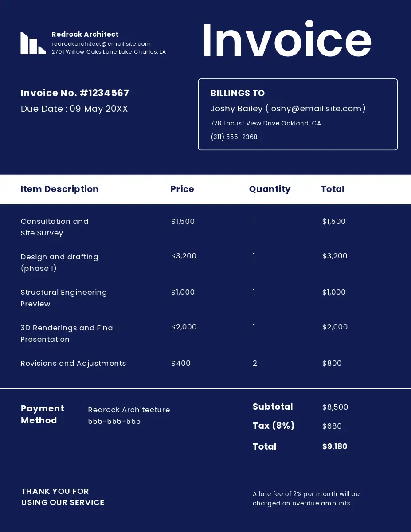Image resolution: width=411 pixels, height=532 pixels.
Task: Select the Due Date 09 May line
Action: pos(74,109)
